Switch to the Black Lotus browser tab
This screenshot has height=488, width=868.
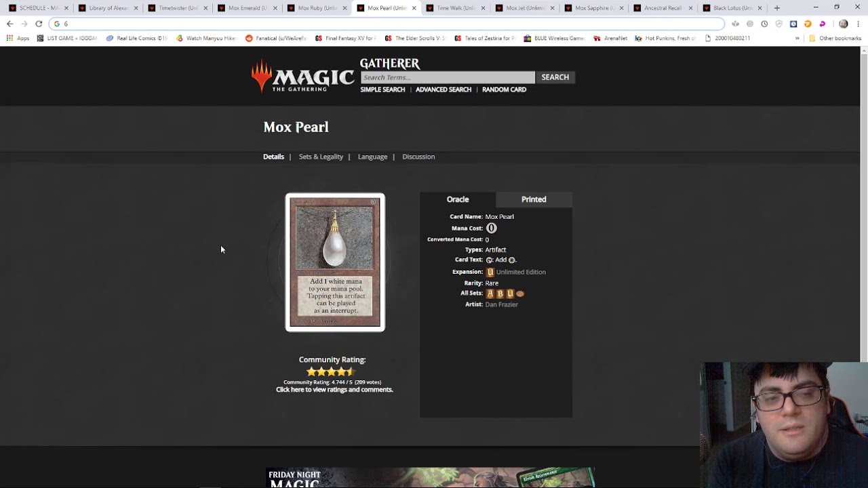click(731, 8)
